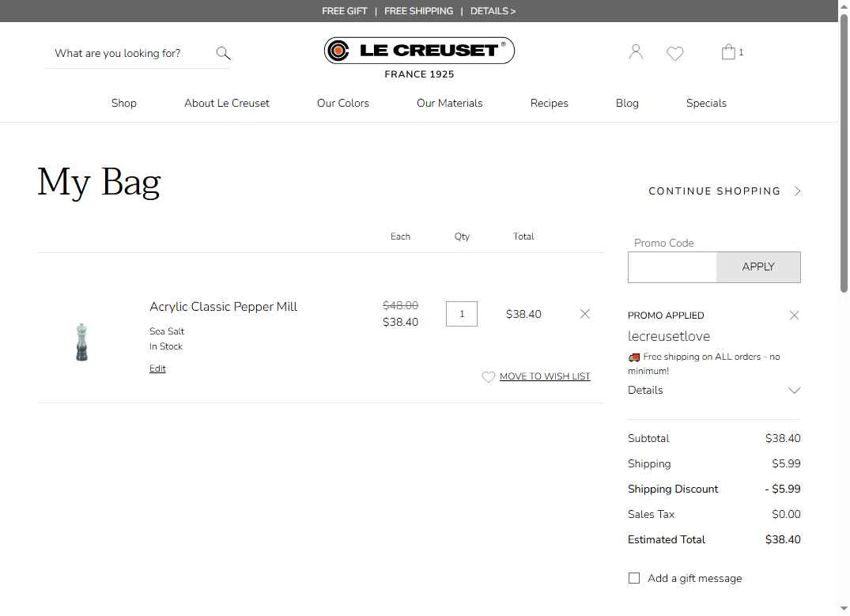Click FREE GIFT in the top banner

[x=344, y=11]
